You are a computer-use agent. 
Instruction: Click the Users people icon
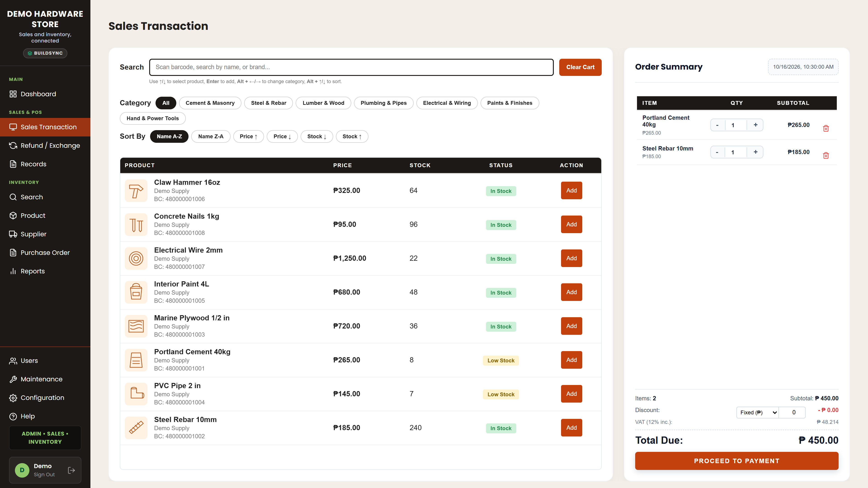(x=13, y=361)
